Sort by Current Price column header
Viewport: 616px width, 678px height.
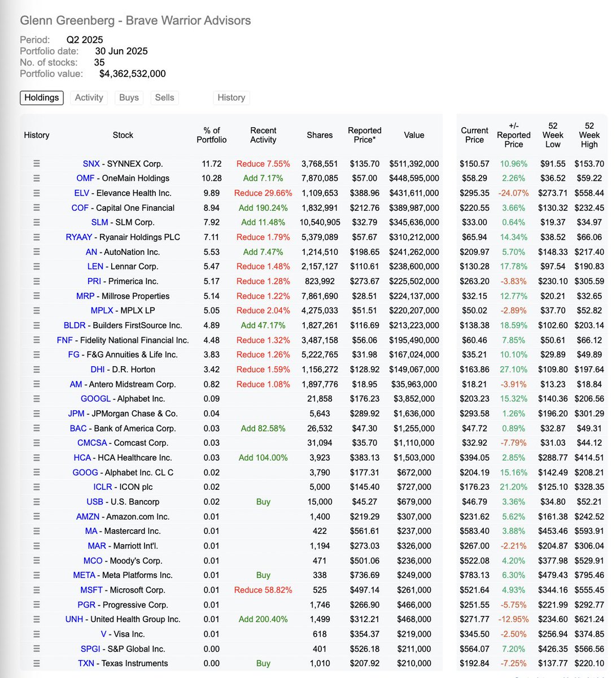coord(474,135)
